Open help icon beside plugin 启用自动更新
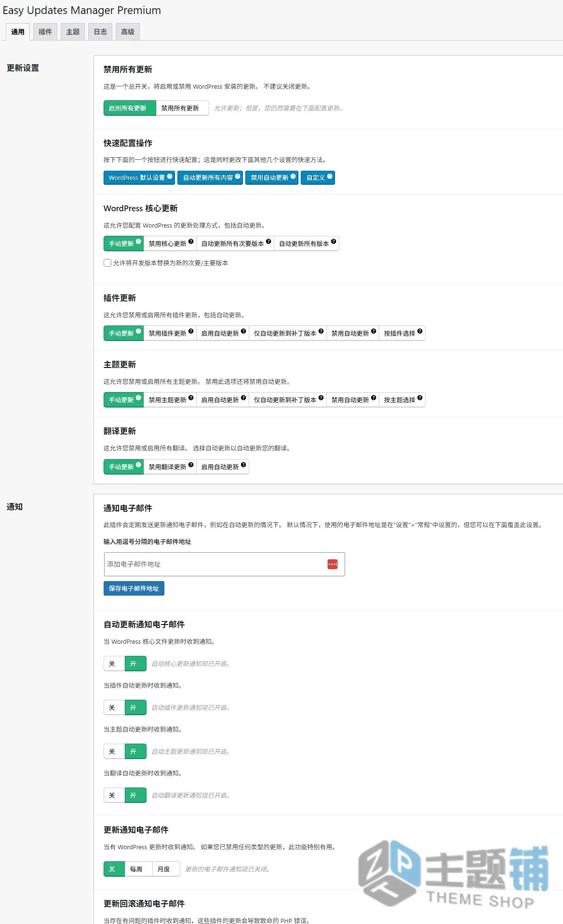Image resolution: width=563 pixels, height=924 pixels. 243,331
